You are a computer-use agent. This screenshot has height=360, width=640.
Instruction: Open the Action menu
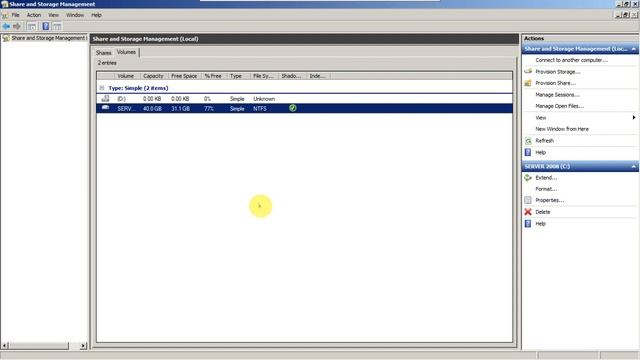tap(34, 15)
